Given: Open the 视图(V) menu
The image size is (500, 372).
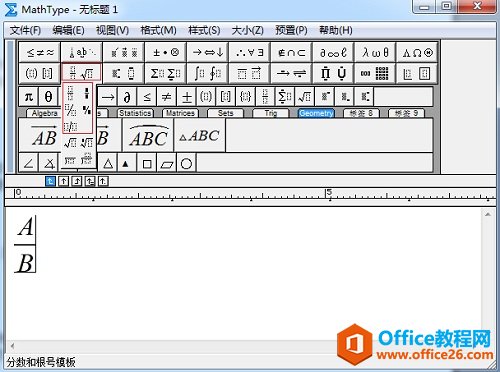Looking at the screenshot, I should coord(112,30).
